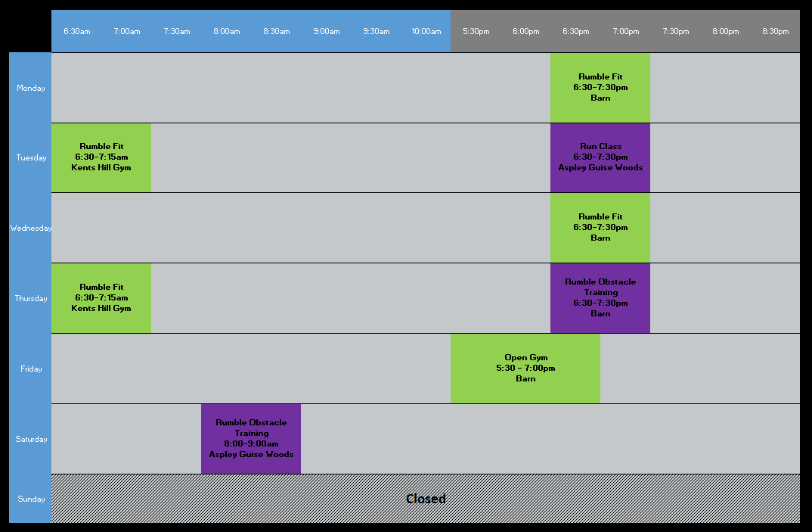Click the Saturday row header
This screenshot has height=532, width=812.
point(31,439)
